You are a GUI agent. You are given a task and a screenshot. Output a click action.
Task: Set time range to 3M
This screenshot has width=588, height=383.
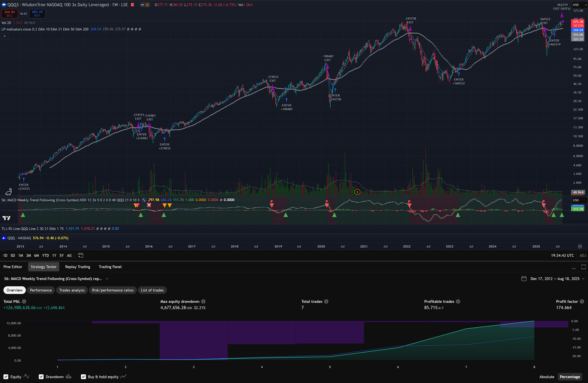pos(29,255)
